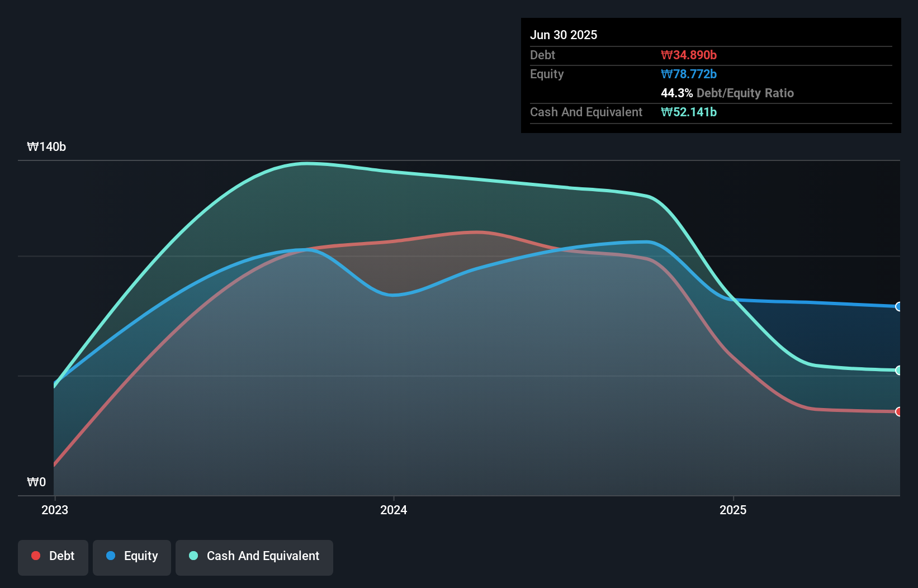
Task: Toggle the Cash And Equivalent series visibility
Action: [254, 557]
